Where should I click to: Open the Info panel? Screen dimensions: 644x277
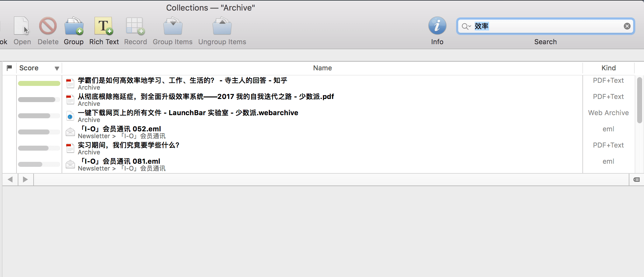(x=437, y=26)
